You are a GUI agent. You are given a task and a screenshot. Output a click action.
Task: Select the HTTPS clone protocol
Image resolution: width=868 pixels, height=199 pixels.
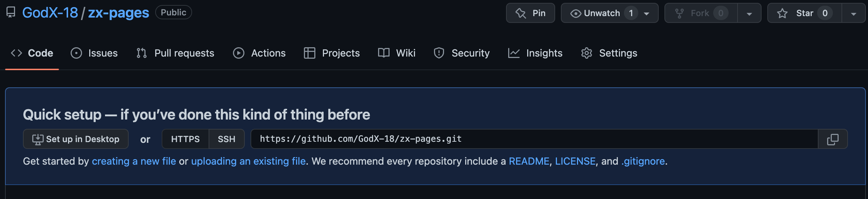[185, 139]
